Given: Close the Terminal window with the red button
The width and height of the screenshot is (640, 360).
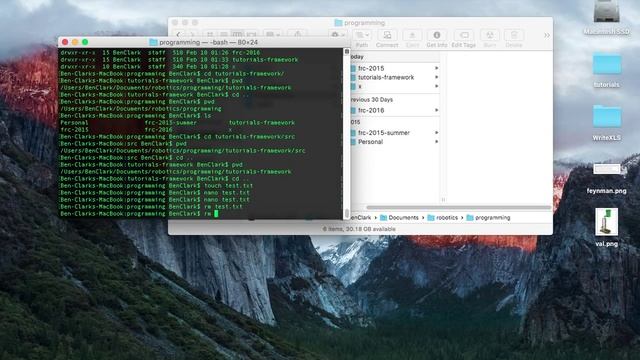Looking at the screenshot, I should point(65,42).
